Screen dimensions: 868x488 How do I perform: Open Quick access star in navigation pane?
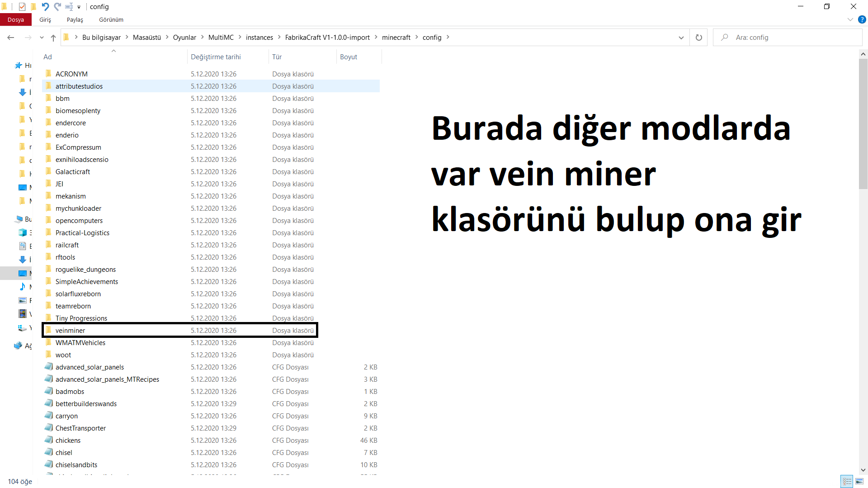click(19, 66)
